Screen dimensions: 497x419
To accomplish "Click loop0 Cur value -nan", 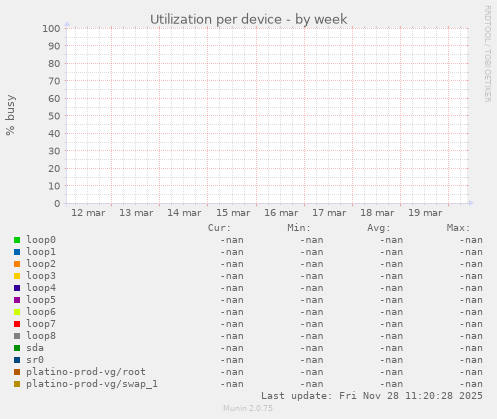I will click(x=232, y=240).
